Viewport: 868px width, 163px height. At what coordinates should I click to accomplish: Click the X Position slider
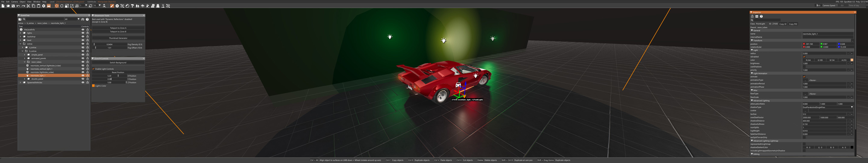(x=109, y=76)
